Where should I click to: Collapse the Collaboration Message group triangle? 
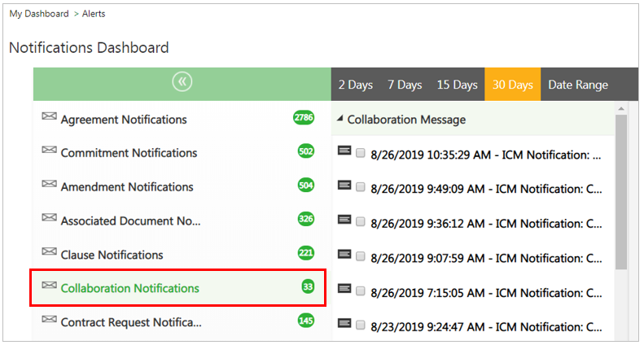340,120
